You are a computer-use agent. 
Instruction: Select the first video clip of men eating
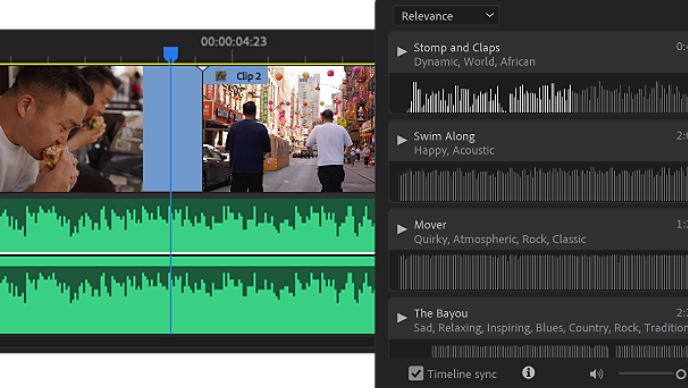coord(71,129)
